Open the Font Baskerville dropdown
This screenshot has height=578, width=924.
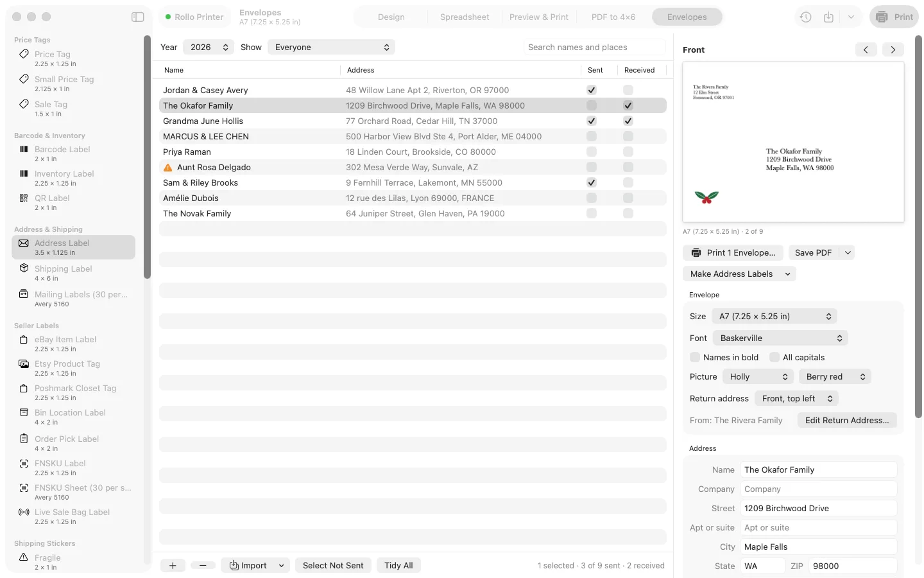coord(780,338)
